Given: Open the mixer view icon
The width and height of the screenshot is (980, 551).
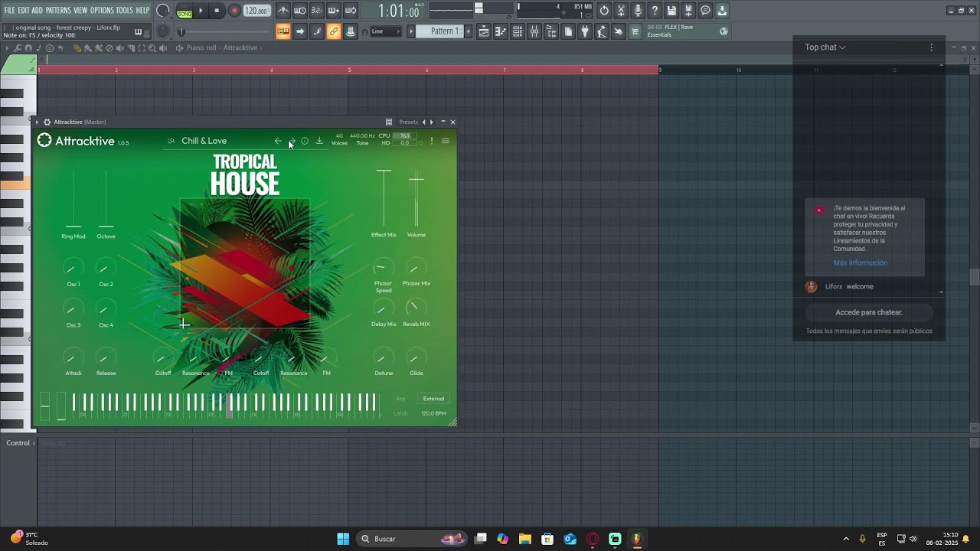Looking at the screenshot, I should (x=534, y=31).
